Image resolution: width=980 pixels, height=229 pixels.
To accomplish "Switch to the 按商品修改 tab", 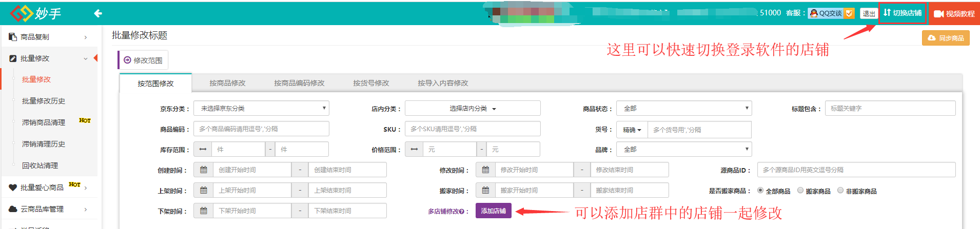I will pos(227,83).
